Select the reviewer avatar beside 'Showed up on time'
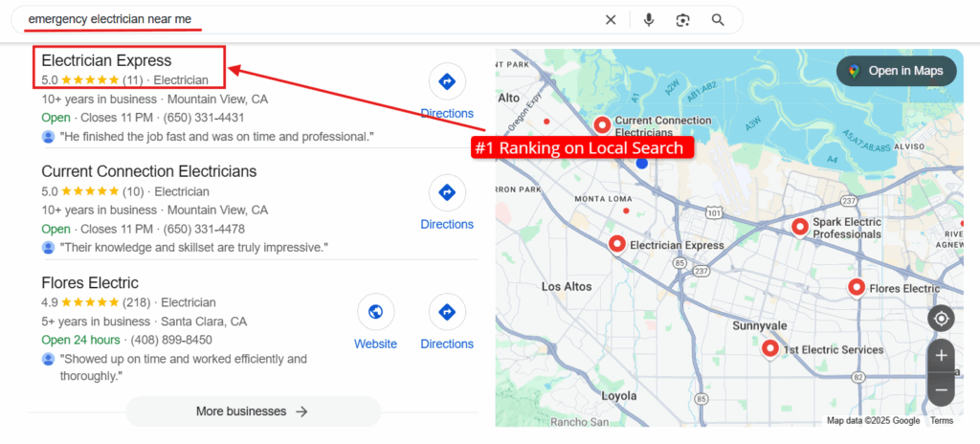Screen dimensions: 980x444 (49, 359)
